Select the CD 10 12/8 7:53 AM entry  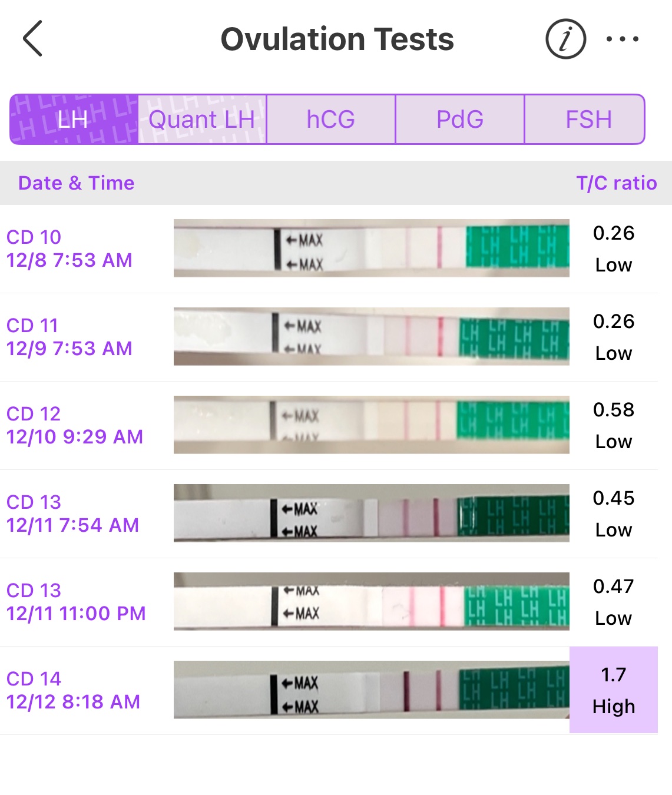pyautogui.click(x=69, y=249)
